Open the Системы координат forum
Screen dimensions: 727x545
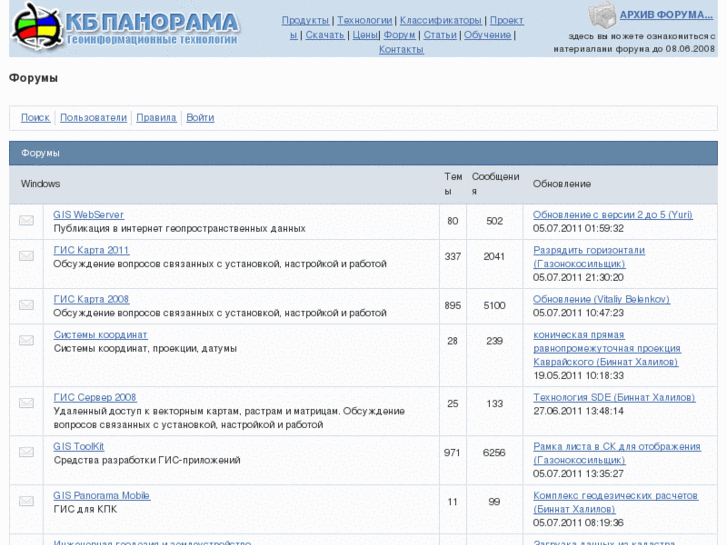point(100,334)
